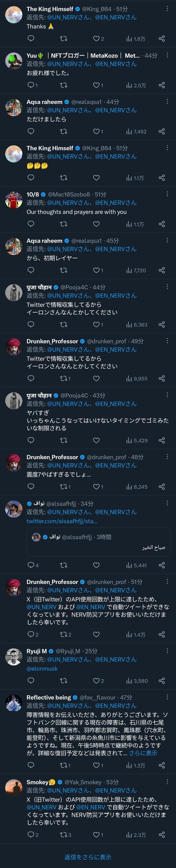
Task: Share the "Our thoughts and prayers" tweet
Action: point(162,224)
